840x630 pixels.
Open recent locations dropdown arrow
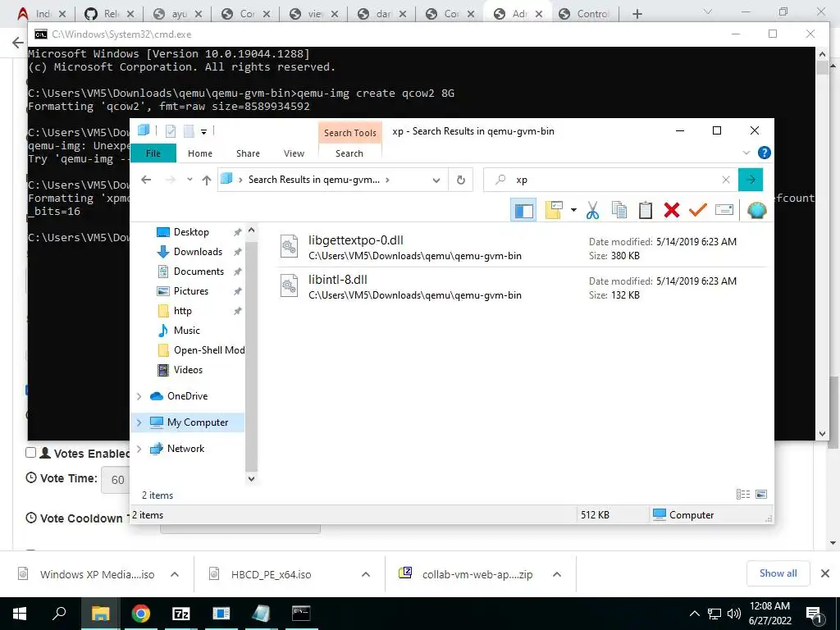coord(189,180)
